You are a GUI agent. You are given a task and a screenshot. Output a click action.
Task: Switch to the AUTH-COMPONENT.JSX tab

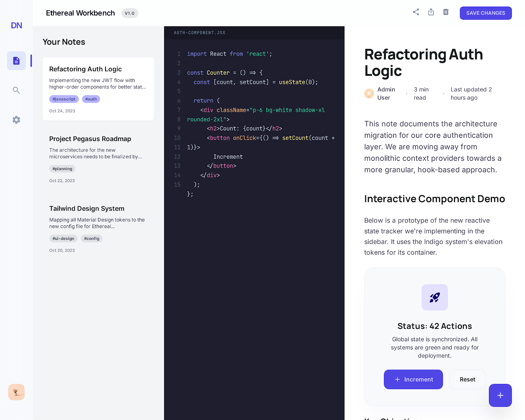[199, 32]
